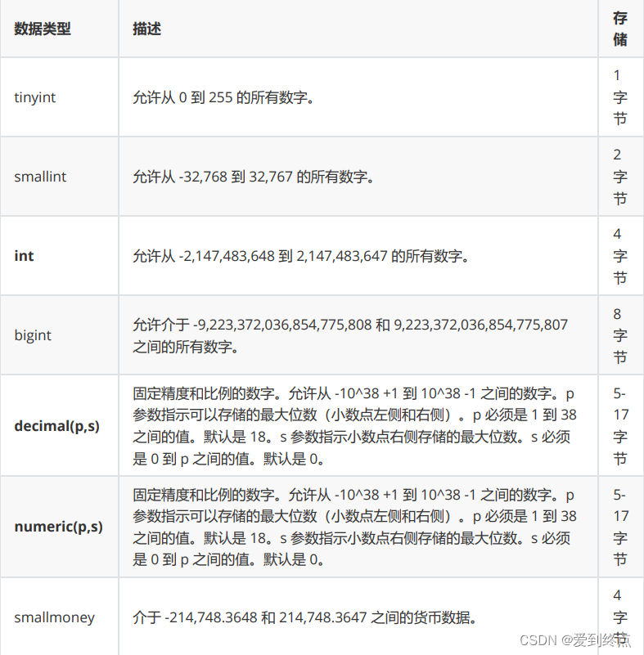The width and height of the screenshot is (644, 655).
Task: Click the description with -2,147,483,648 到 2,147,483,647
Action: coord(301,256)
